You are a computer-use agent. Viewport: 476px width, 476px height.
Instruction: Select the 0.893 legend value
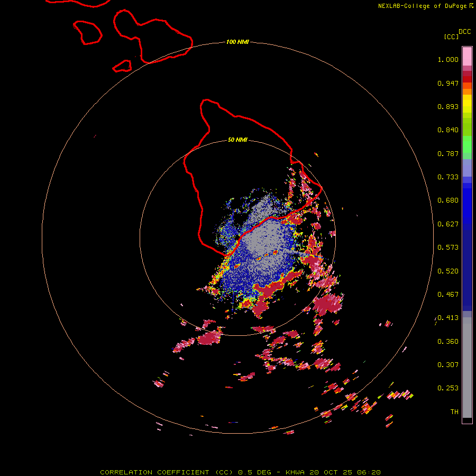(448, 106)
